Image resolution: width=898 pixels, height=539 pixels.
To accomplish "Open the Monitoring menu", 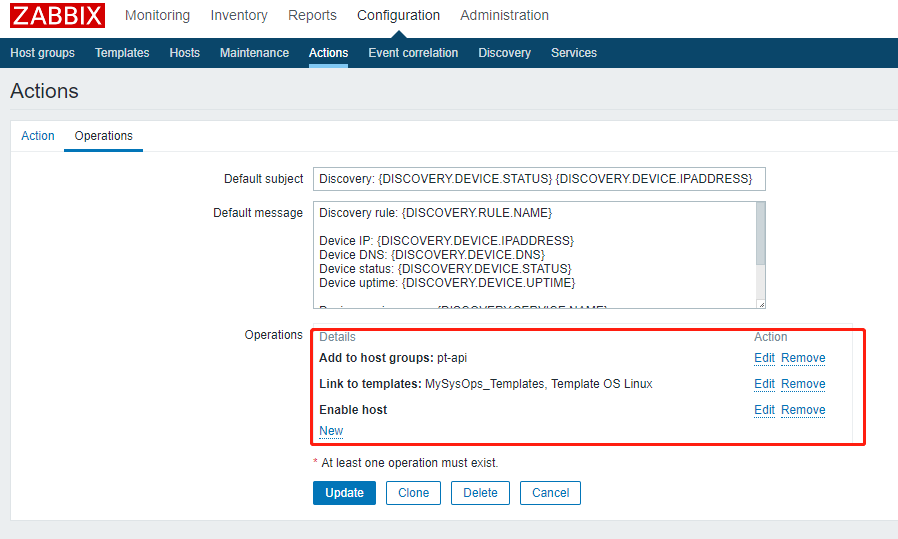I will click(157, 15).
